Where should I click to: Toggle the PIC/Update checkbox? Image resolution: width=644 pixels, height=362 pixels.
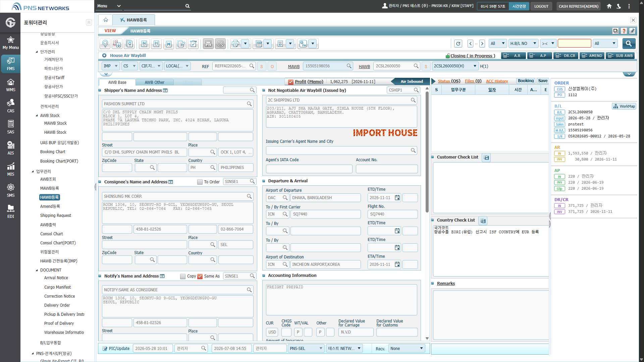pos(105,349)
